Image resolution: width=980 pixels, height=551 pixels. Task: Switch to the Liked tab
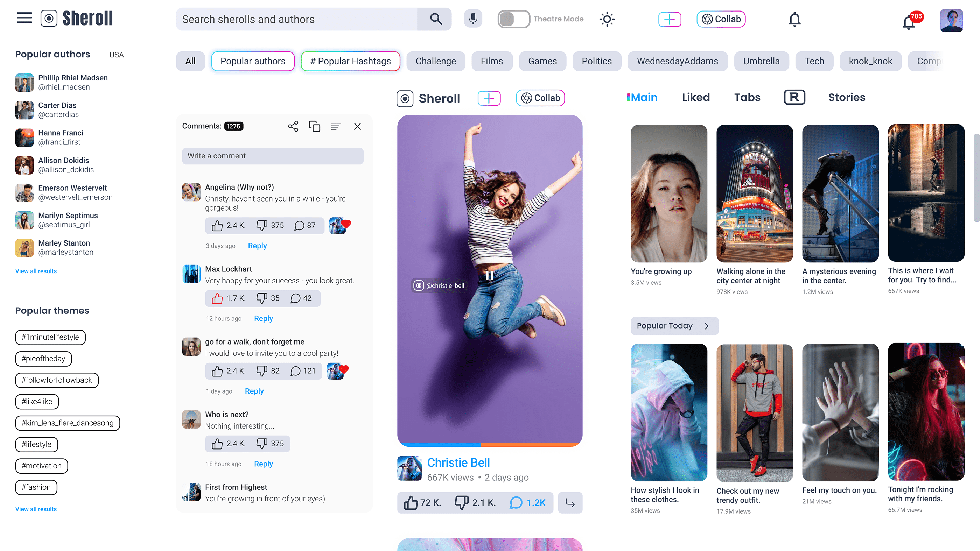coord(695,97)
